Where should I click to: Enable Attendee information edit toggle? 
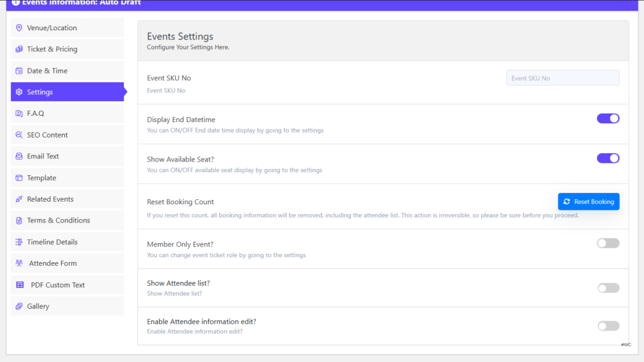pos(608,326)
